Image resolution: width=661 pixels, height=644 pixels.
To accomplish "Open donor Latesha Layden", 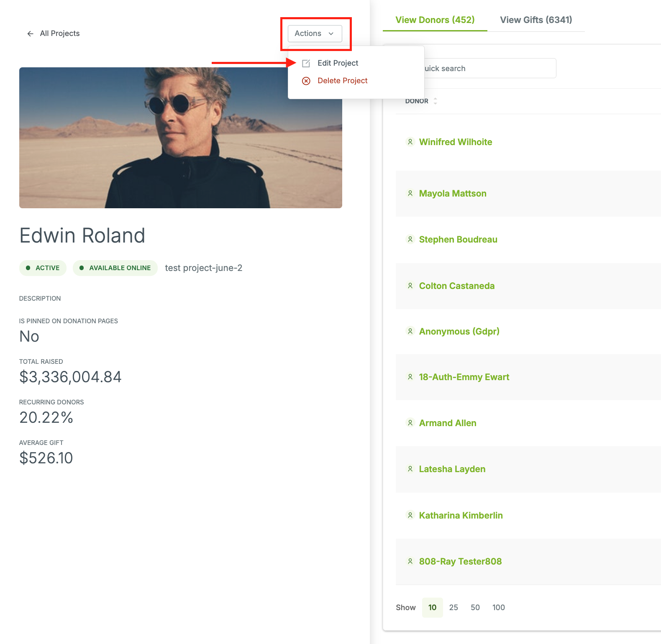I will coord(452,469).
